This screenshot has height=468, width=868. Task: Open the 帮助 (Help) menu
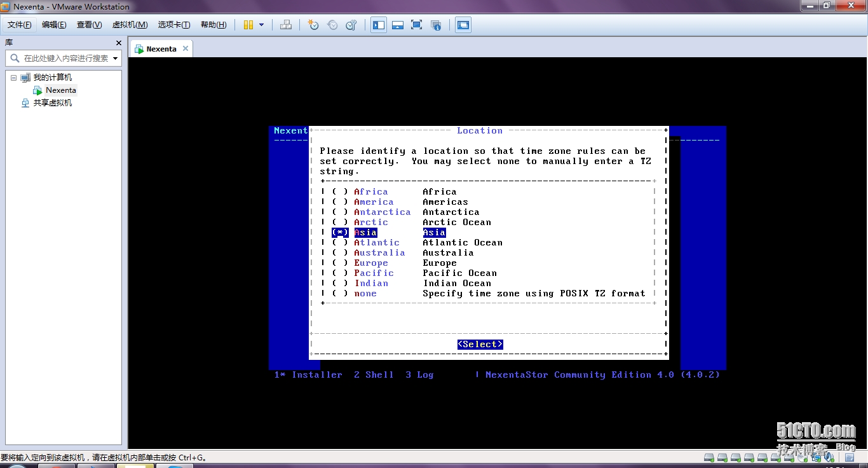point(214,25)
